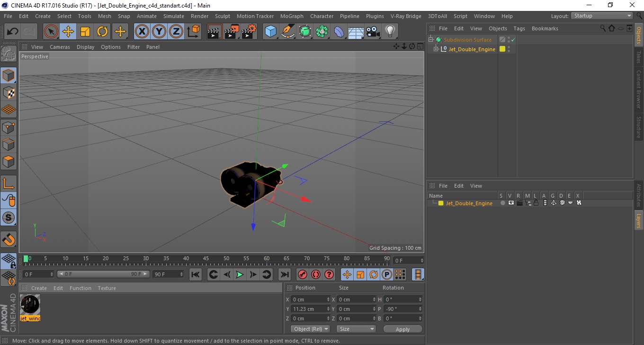Render to Picture Viewer

click(x=232, y=32)
